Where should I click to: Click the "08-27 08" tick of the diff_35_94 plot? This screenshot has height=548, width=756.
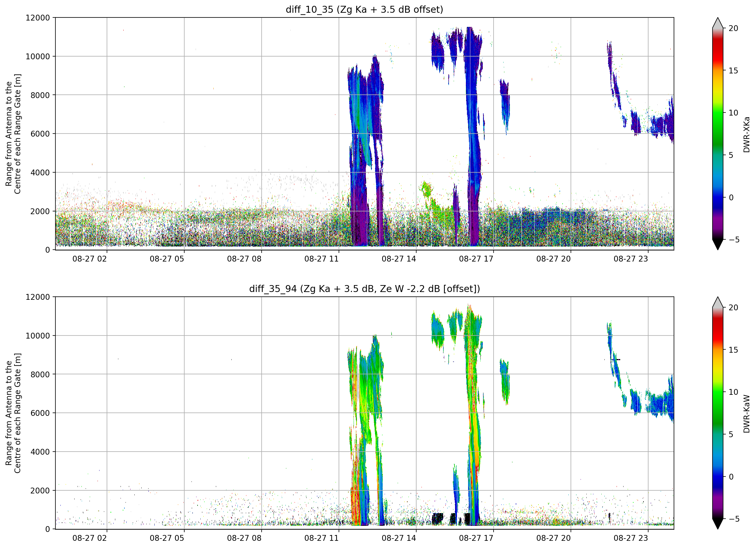coord(244,538)
